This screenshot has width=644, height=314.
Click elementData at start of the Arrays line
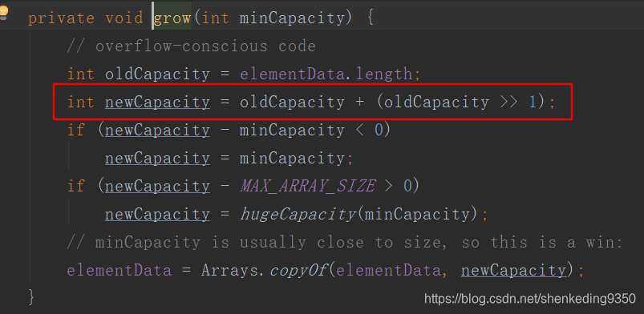(119, 270)
